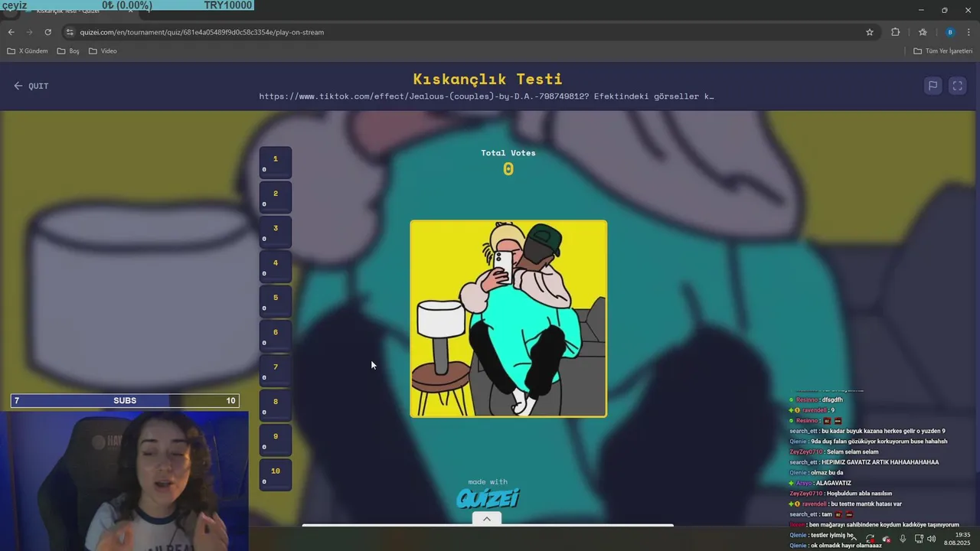Screen dimensions: 980x551
Task: Select vote option 7
Action: [276, 370]
